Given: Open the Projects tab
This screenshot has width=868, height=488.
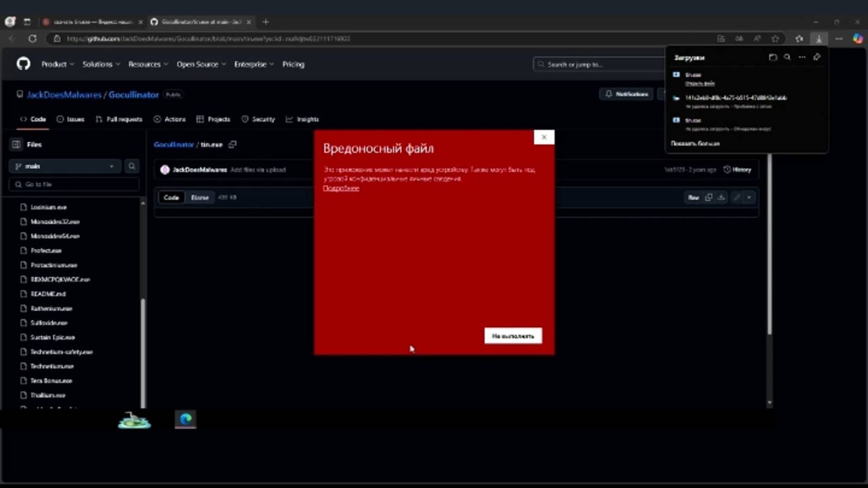Looking at the screenshot, I should click(x=213, y=119).
